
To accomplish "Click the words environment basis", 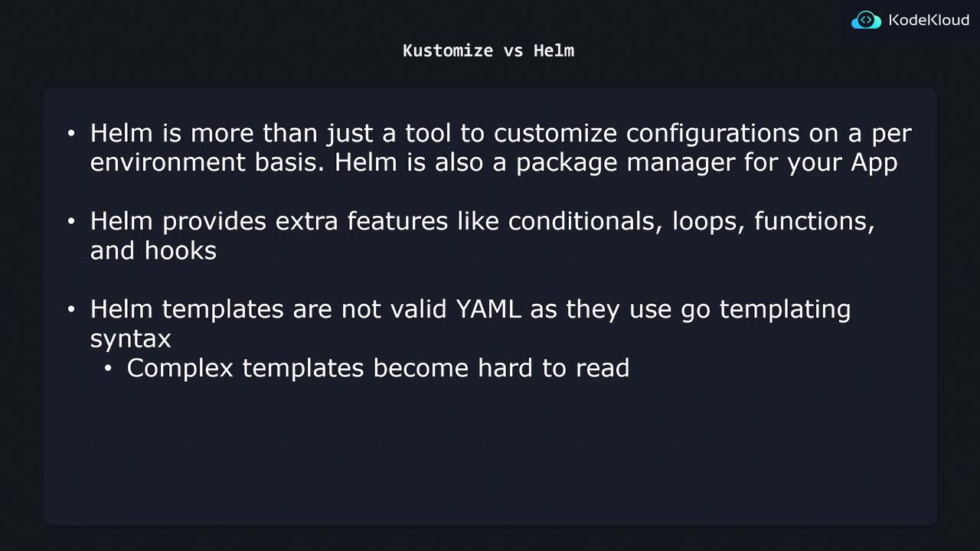I will pos(207,163).
